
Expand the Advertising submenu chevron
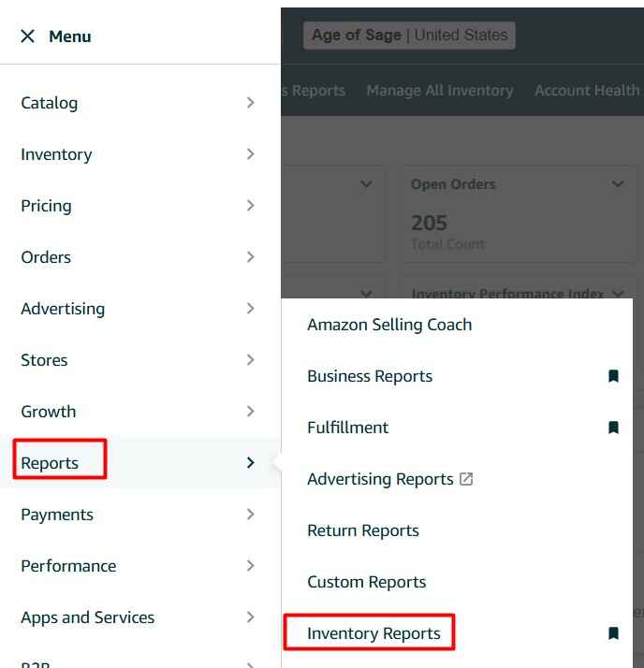250,309
